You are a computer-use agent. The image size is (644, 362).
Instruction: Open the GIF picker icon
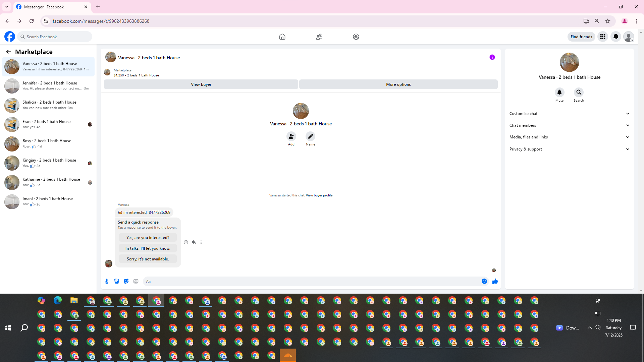pos(136,281)
